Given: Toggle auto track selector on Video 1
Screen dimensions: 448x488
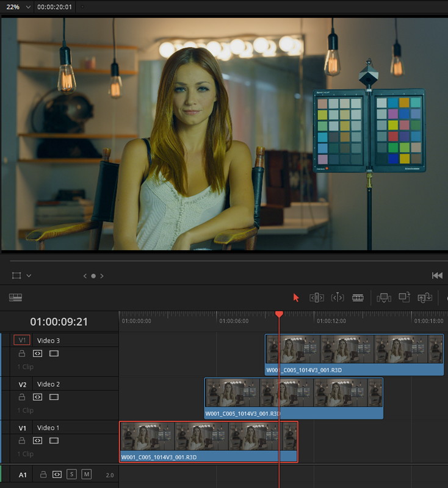Looking at the screenshot, I should (x=38, y=440).
